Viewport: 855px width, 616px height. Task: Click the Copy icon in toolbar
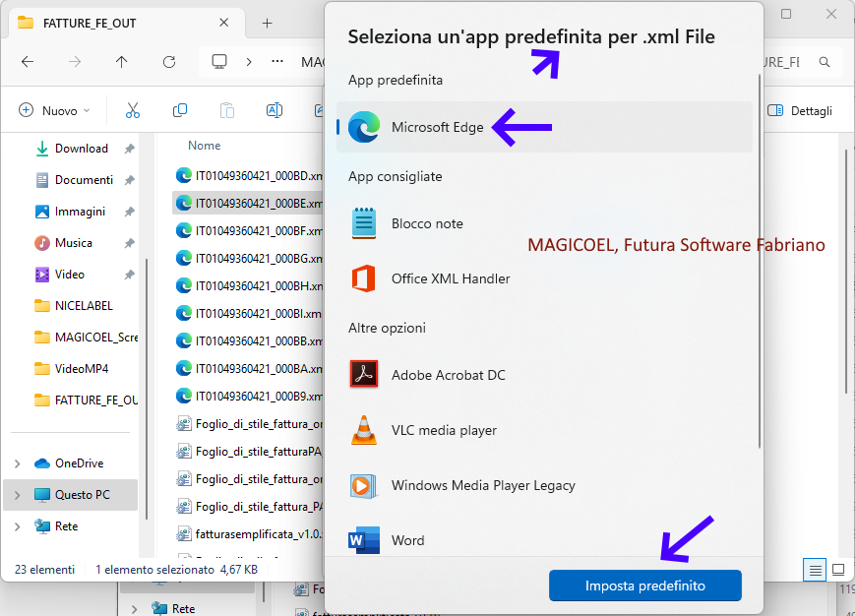(180, 110)
